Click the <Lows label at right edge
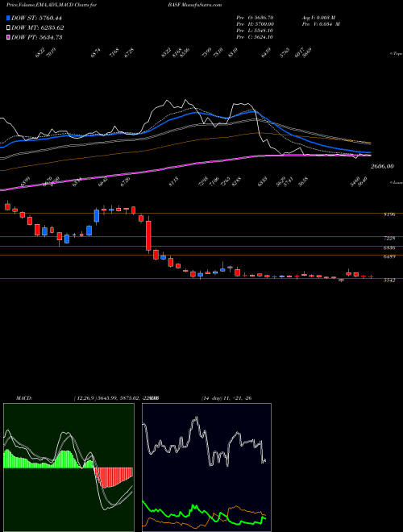The image size is (403, 532). 397,182
